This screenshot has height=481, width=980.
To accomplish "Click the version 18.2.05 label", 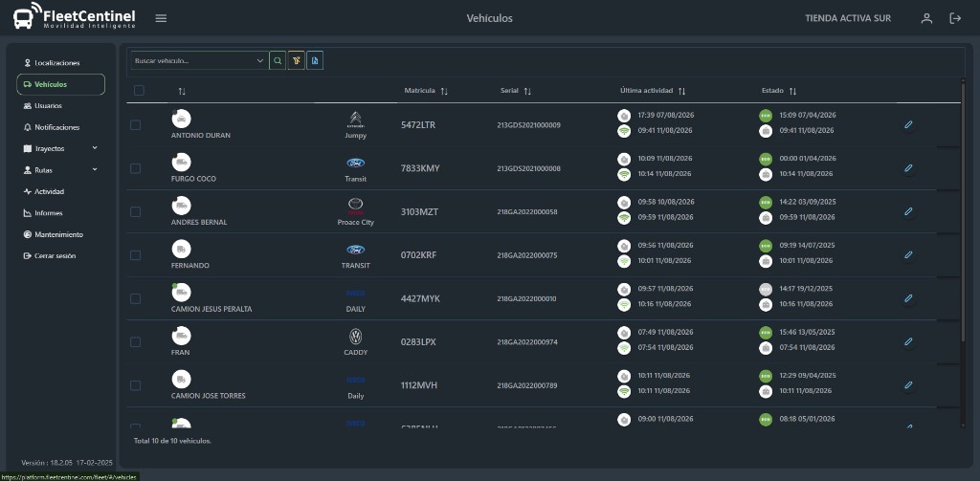I will (x=67, y=463).
